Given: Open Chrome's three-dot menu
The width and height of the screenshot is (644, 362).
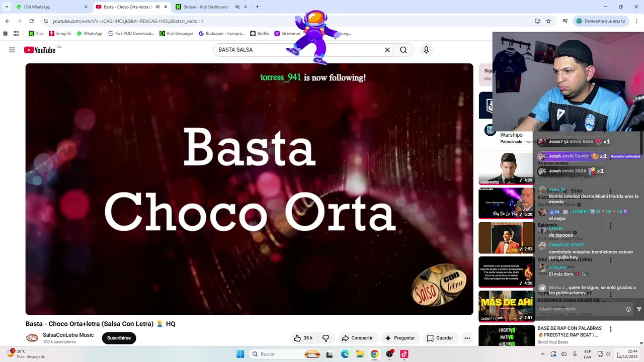Looking at the screenshot, I should [x=636, y=21].
